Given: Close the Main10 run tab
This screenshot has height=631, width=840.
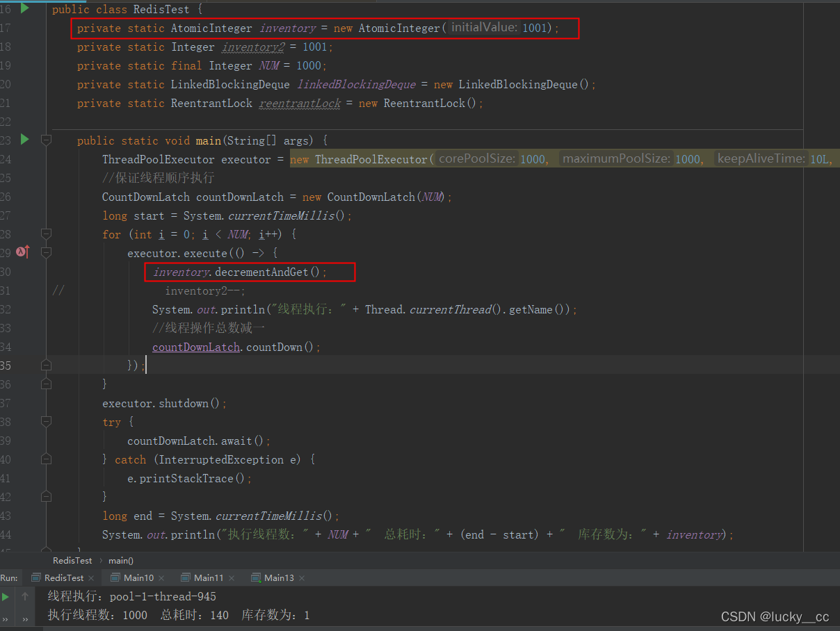Looking at the screenshot, I should click(x=161, y=578).
